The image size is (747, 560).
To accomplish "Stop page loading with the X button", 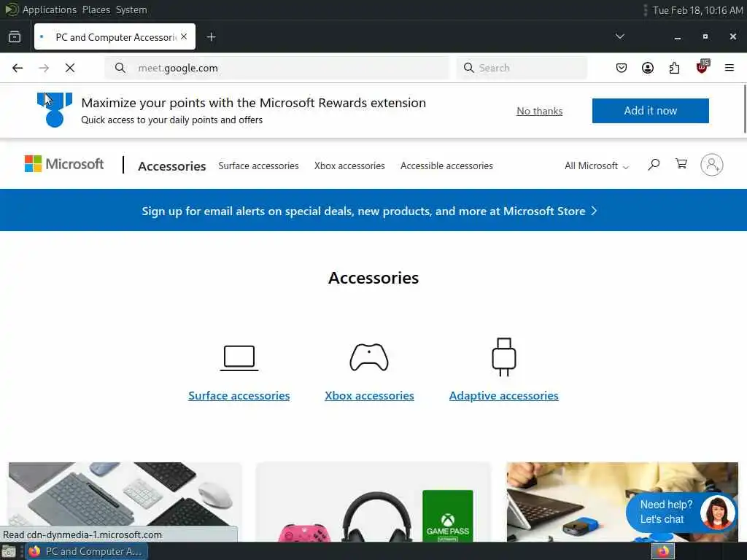I will coord(70,68).
